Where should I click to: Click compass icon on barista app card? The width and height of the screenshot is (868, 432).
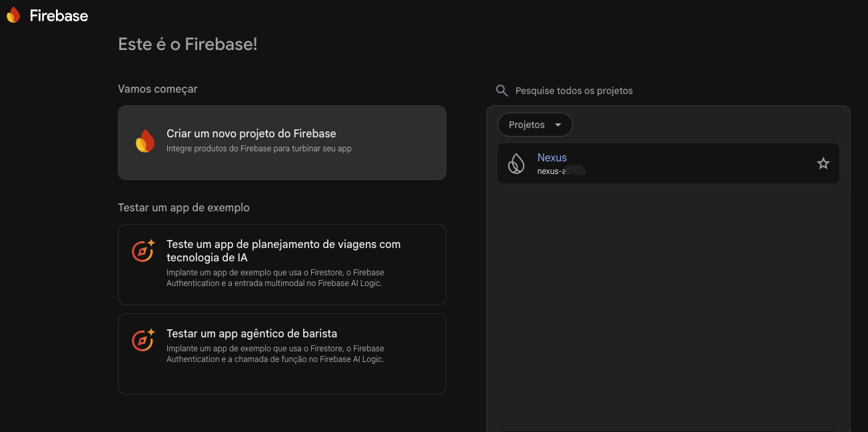(143, 340)
